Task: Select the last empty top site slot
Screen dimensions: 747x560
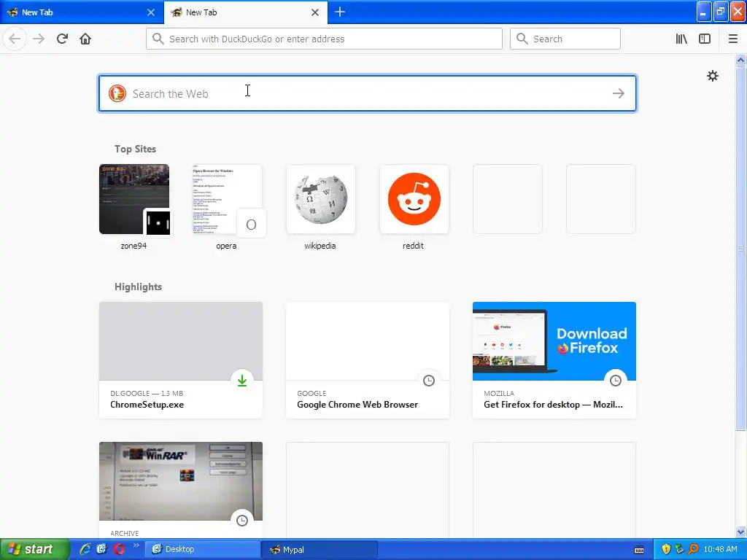Action: (x=601, y=199)
